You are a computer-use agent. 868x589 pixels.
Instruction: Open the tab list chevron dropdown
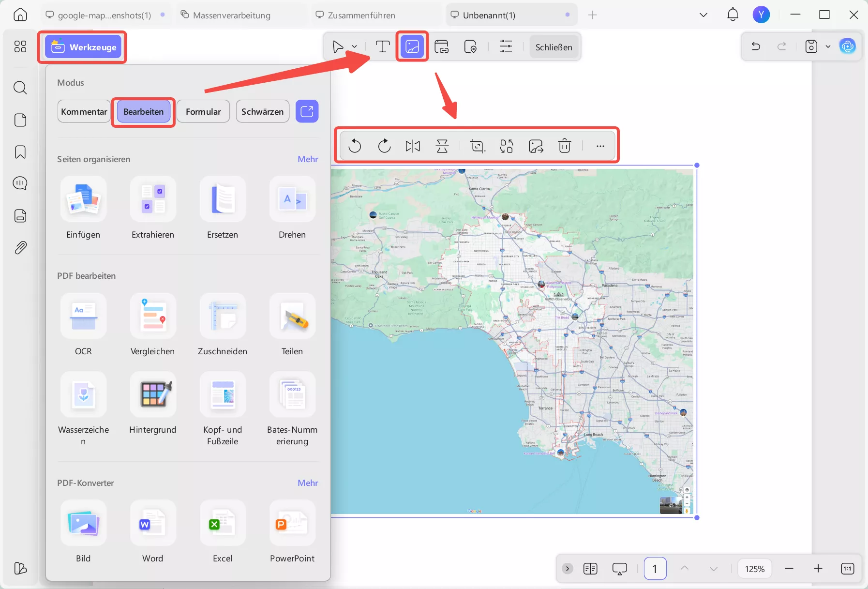[x=703, y=15]
